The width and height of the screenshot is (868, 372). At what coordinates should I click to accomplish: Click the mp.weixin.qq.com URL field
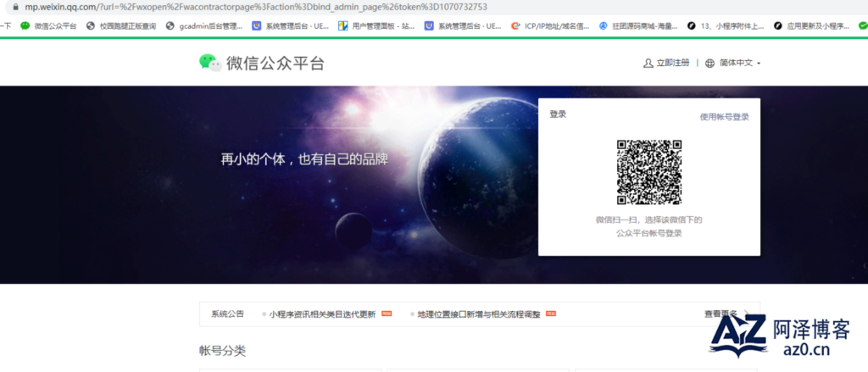pos(256,7)
